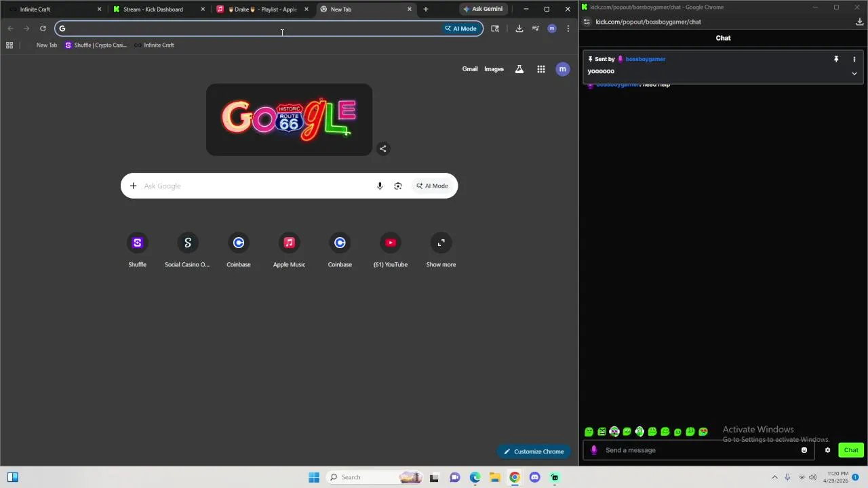The image size is (868, 488).
Task: Open the Google Images link
Action: coord(494,69)
